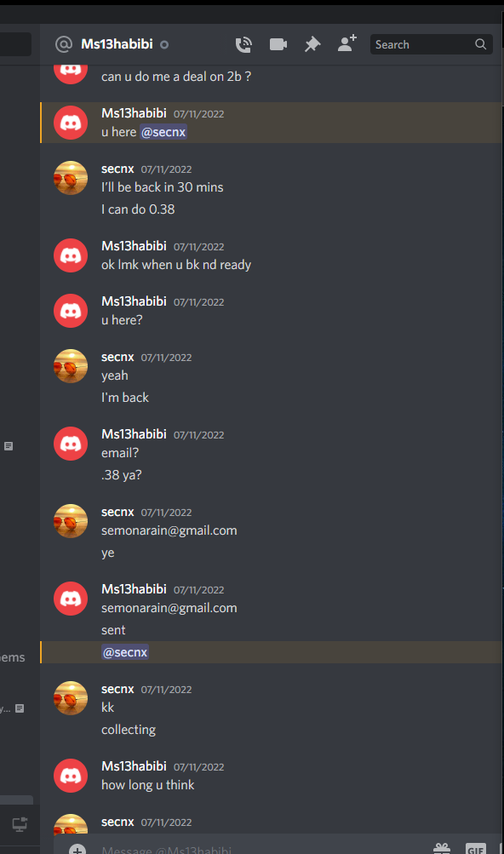Click the @secnx mention after 'u here'
The height and width of the screenshot is (854, 504).
pyautogui.click(x=163, y=132)
